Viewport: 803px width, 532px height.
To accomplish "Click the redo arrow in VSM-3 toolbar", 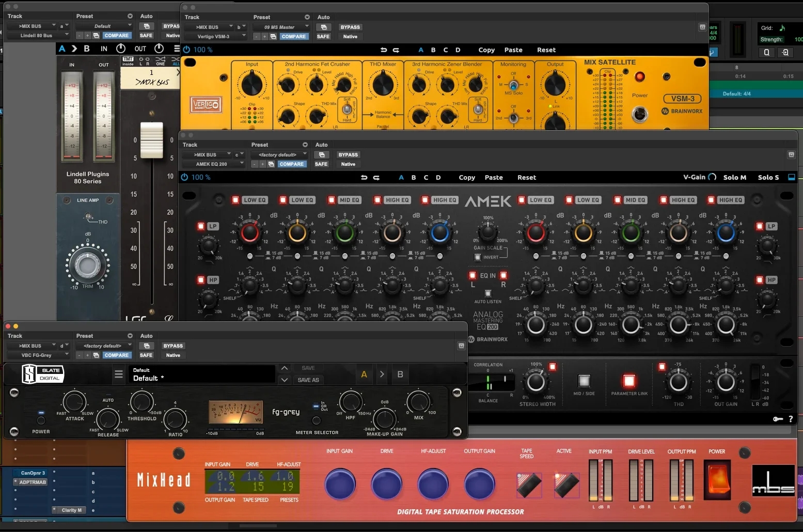I will point(396,50).
